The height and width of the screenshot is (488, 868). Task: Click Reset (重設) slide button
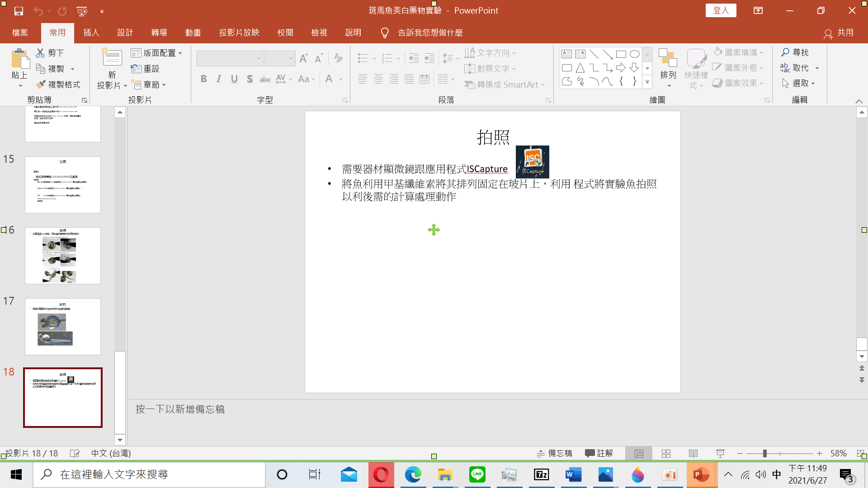point(145,69)
